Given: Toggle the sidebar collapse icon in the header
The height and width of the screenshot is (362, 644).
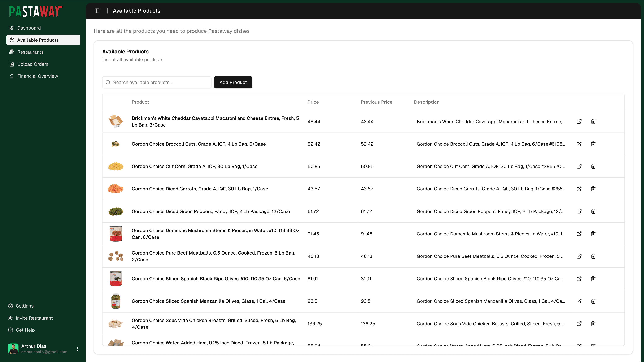Looking at the screenshot, I should tap(97, 11).
